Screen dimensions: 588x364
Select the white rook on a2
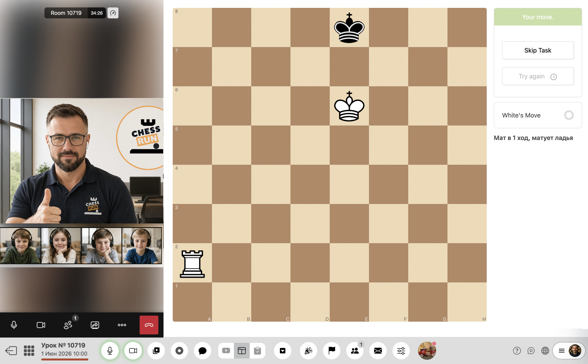(x=192, y=264)
